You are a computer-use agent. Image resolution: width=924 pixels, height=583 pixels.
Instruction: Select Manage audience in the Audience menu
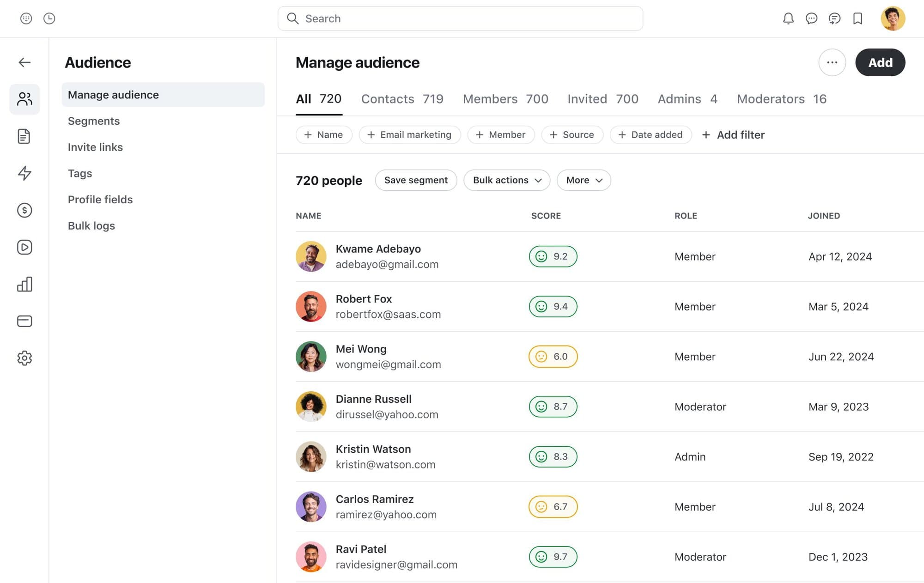(x=163, y=95)
